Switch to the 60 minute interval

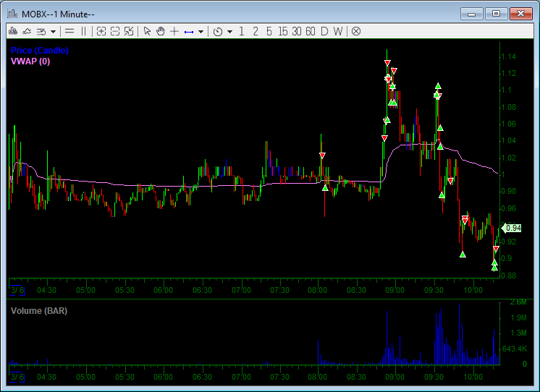point(311,32)
